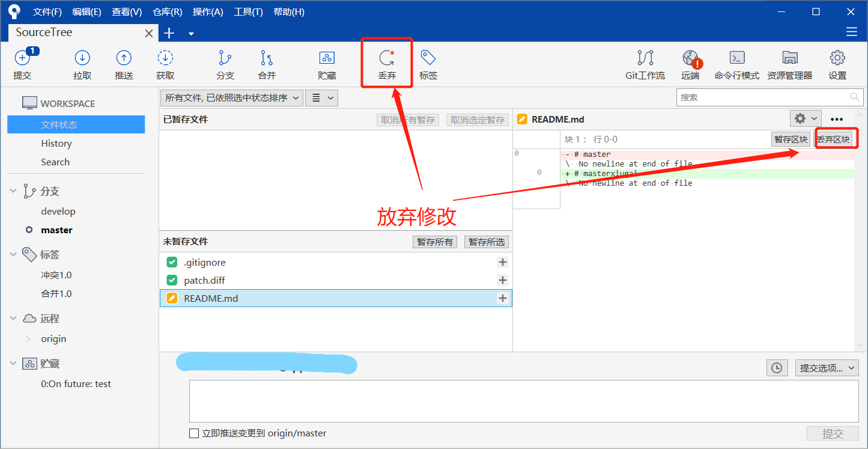Select tag 合并1.0
The height and width of the screenshot is (449, 868).
pyautogui.click(x=56, y=293)
